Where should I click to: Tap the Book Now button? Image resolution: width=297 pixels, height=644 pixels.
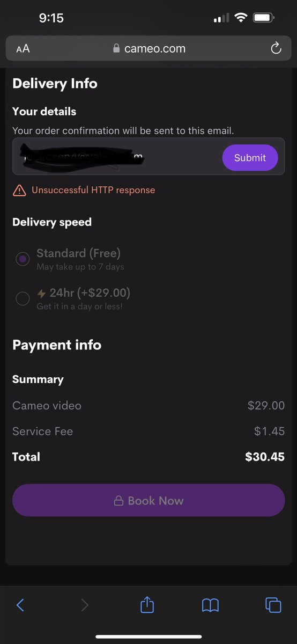tap(148, 500)
